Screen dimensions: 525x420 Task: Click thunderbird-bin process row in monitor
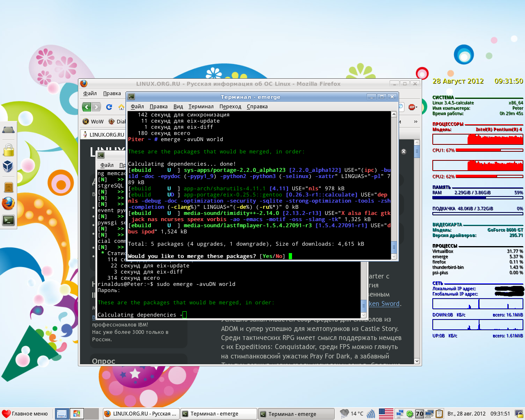point(478,267)
